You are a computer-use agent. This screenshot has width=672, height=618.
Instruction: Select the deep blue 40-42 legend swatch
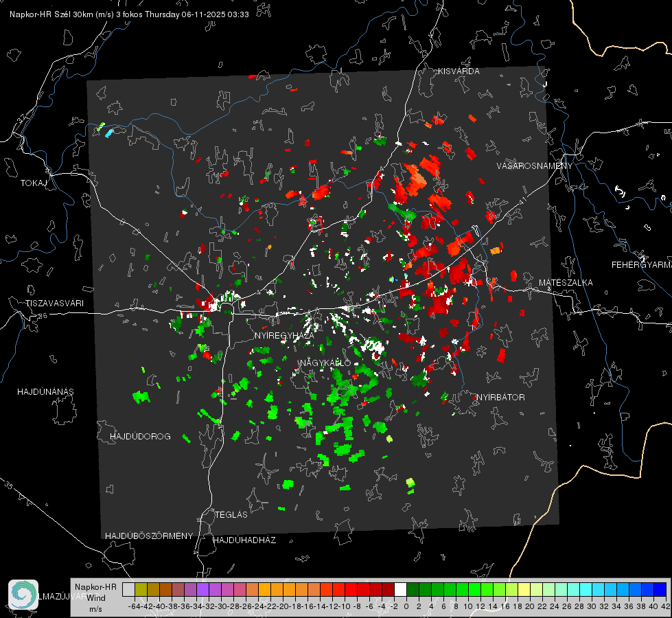[660, 589]
